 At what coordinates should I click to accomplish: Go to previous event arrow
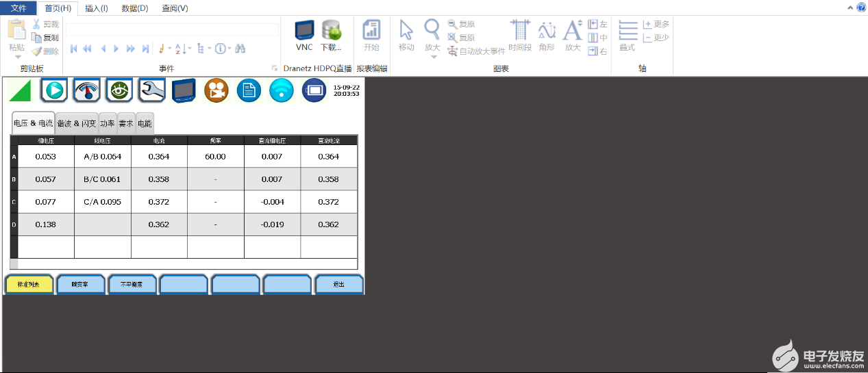pos(103,49)
